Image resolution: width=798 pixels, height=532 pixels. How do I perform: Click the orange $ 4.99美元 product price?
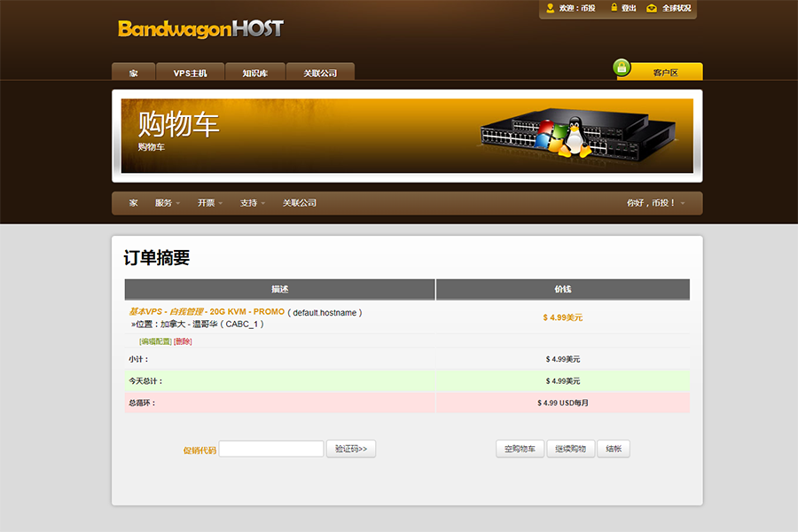[x=563, y=317]
